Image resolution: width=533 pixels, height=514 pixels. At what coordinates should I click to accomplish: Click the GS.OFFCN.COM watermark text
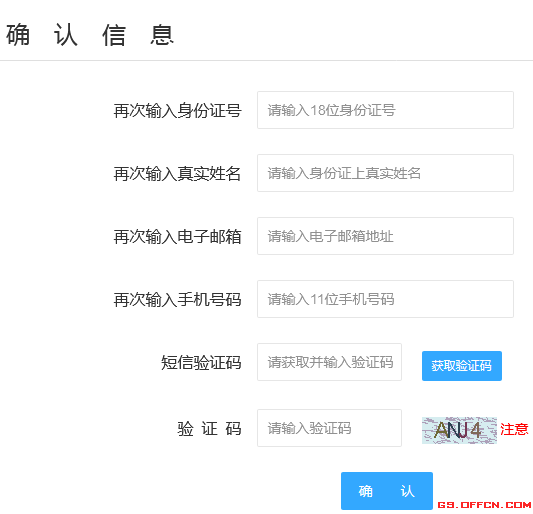[484, 505]
